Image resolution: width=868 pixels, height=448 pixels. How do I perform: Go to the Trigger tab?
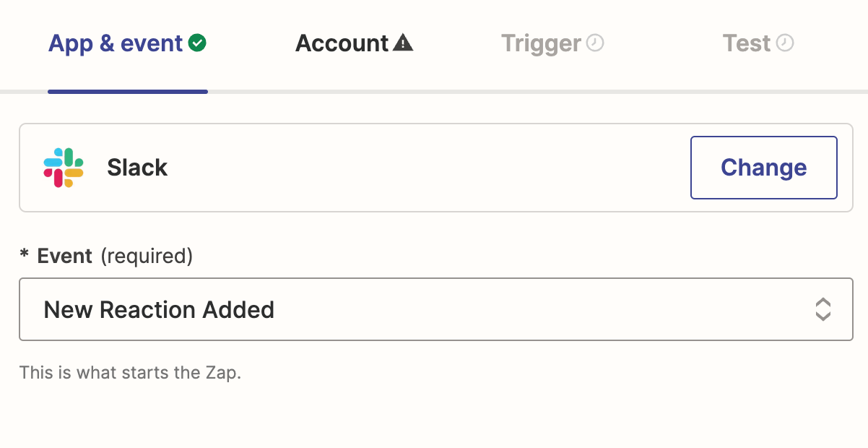[541, 43]
